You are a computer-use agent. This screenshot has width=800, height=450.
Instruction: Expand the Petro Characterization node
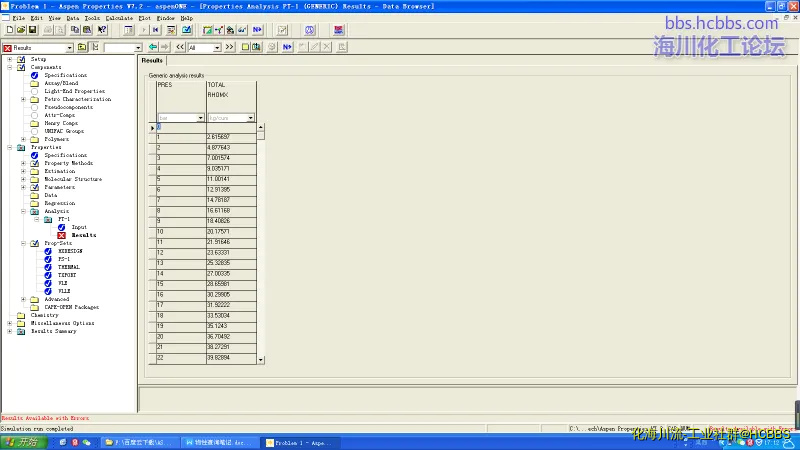pos(23,99)
